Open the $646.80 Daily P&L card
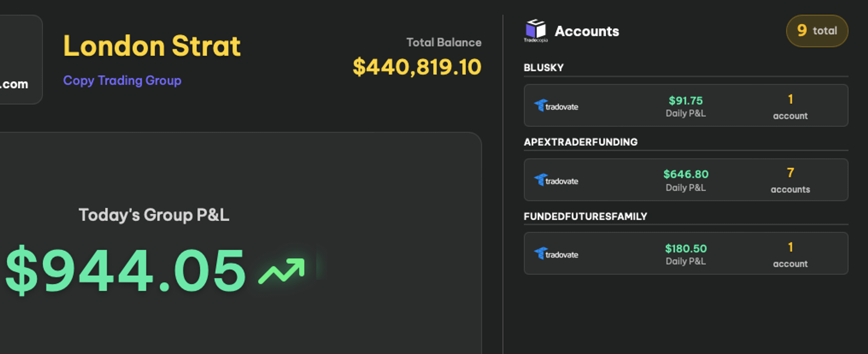 point(686,180)
